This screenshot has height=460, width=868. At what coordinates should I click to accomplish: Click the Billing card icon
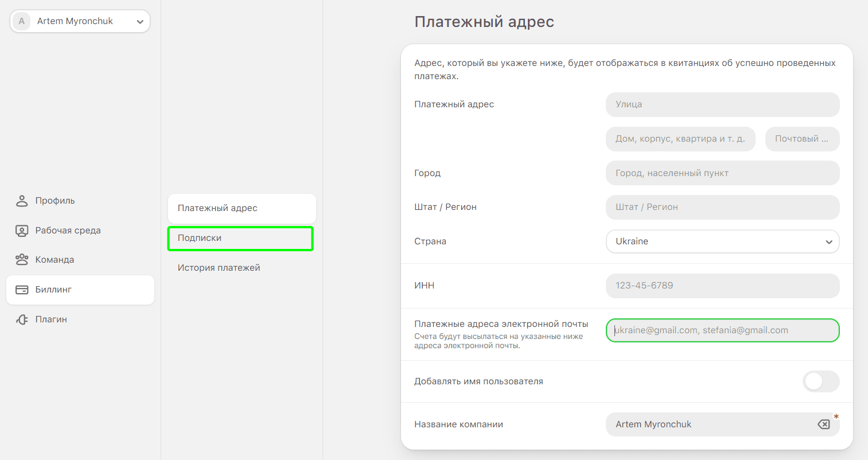point(22,290)
